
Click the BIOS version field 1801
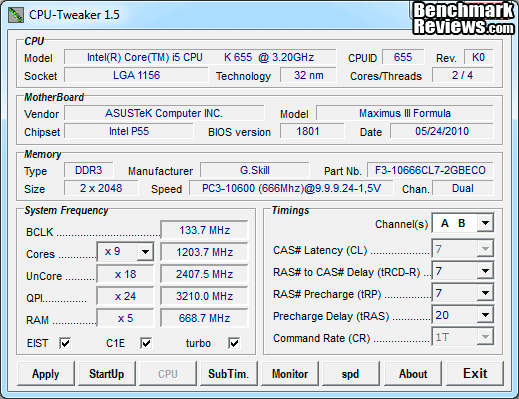(x=312, y=131)
